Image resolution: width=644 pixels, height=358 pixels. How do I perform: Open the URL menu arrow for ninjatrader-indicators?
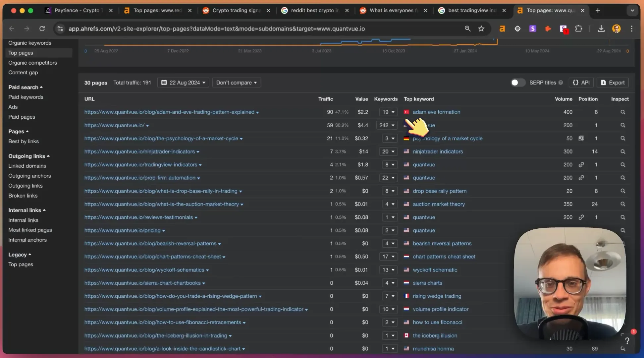point(198,152)
